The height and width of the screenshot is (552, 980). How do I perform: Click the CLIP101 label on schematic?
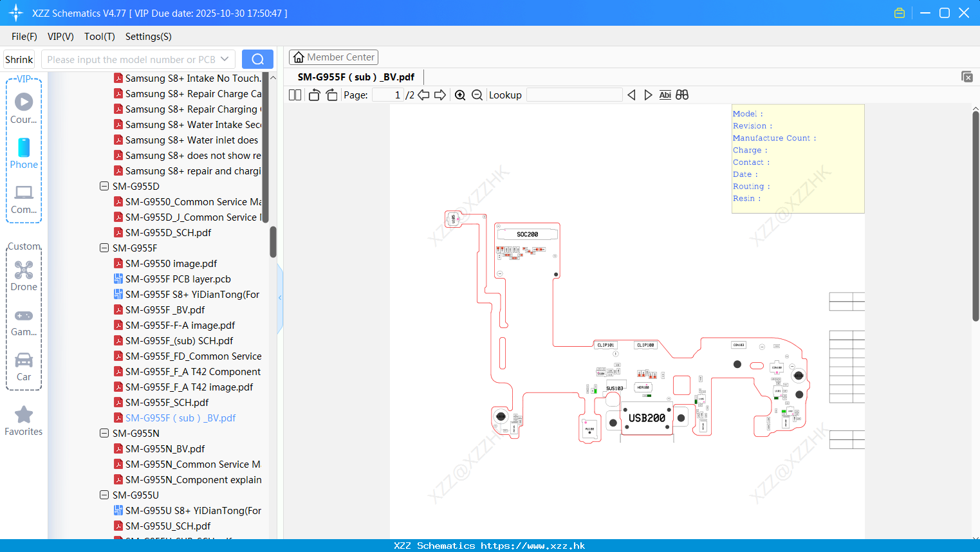(606, 345)
